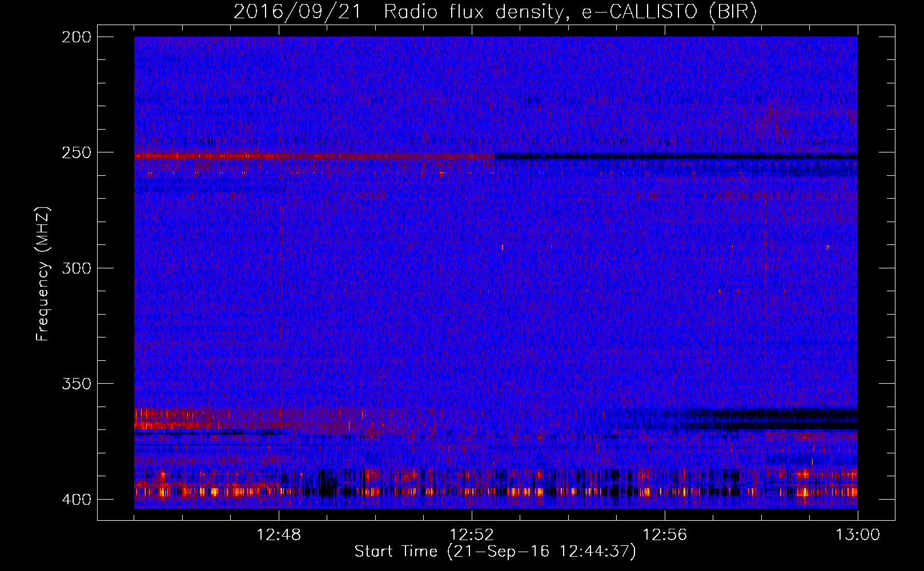This screenshot has width=924, height=571.
Task: Click the 350 frequency tick label
Action: tap(77, 384)
